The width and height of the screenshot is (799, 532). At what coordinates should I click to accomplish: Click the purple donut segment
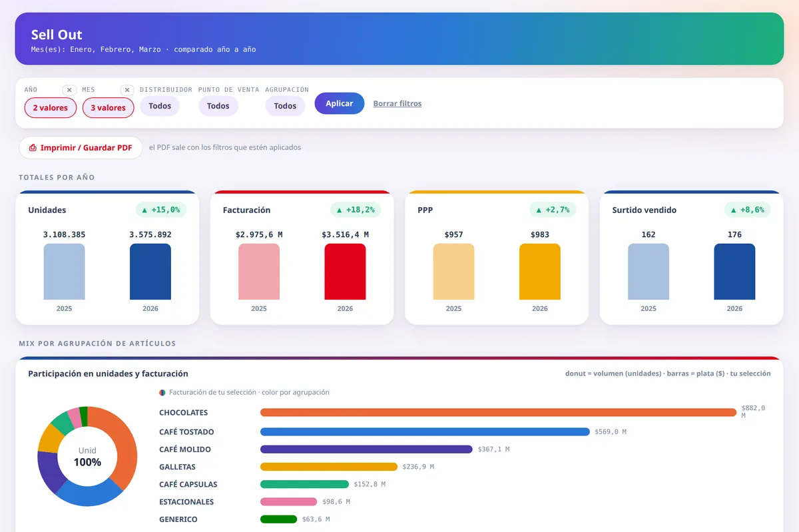[x=49, y=471]
